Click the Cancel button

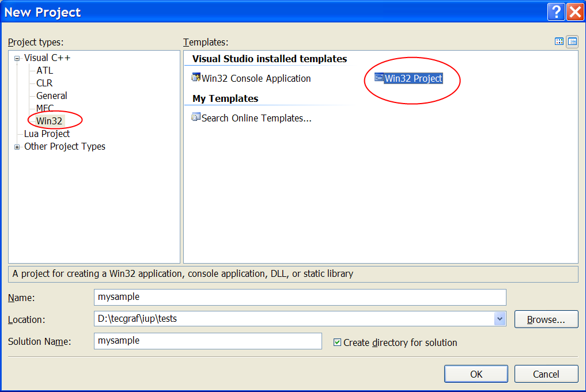(546, 374)
